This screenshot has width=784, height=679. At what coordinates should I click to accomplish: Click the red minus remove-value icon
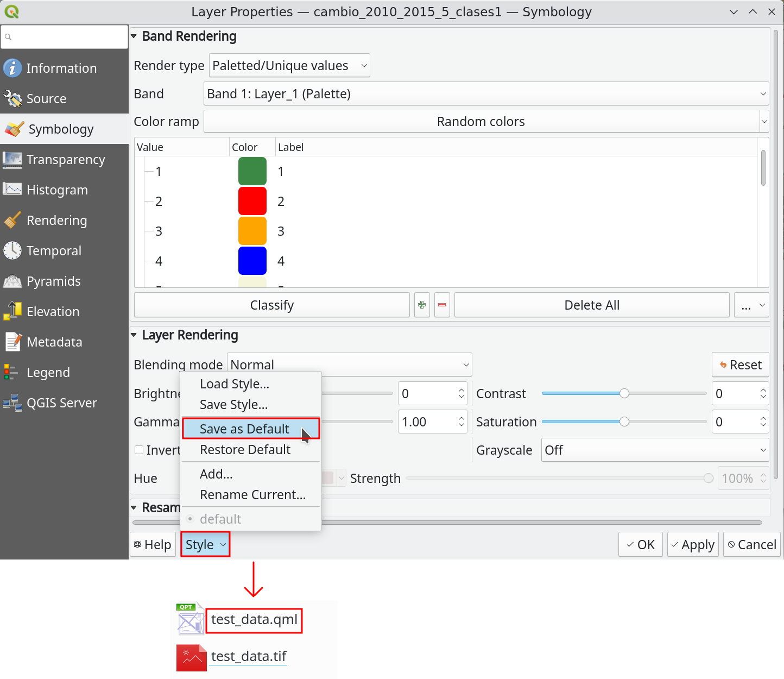pyautogui.click(x=442, y=305)
